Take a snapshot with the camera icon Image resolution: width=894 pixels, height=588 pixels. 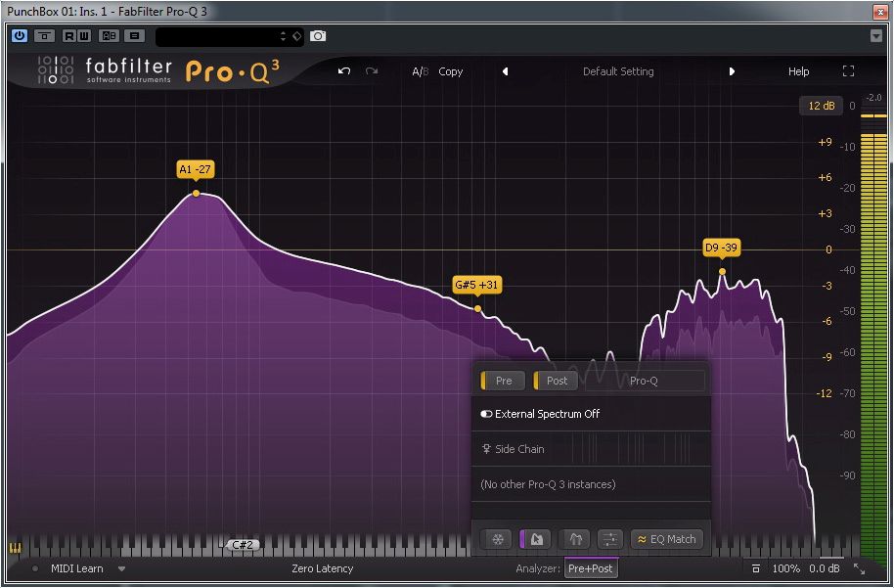318,36
